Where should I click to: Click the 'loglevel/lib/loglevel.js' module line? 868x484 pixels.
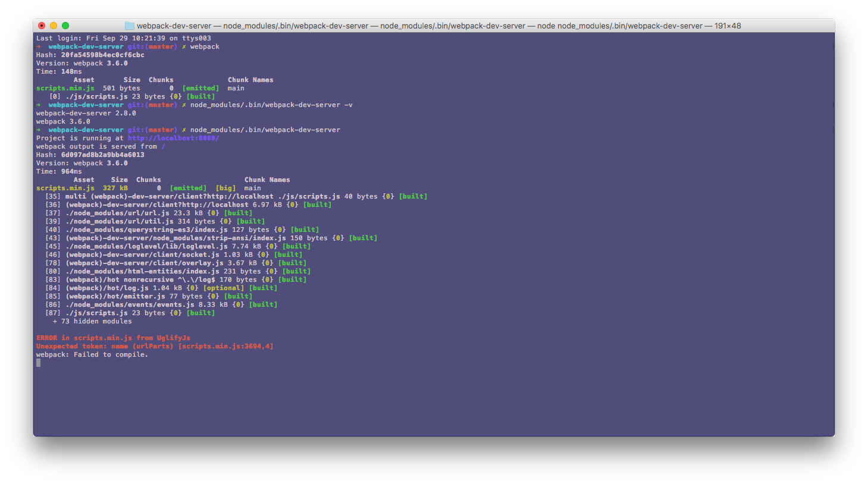(178, 246)
